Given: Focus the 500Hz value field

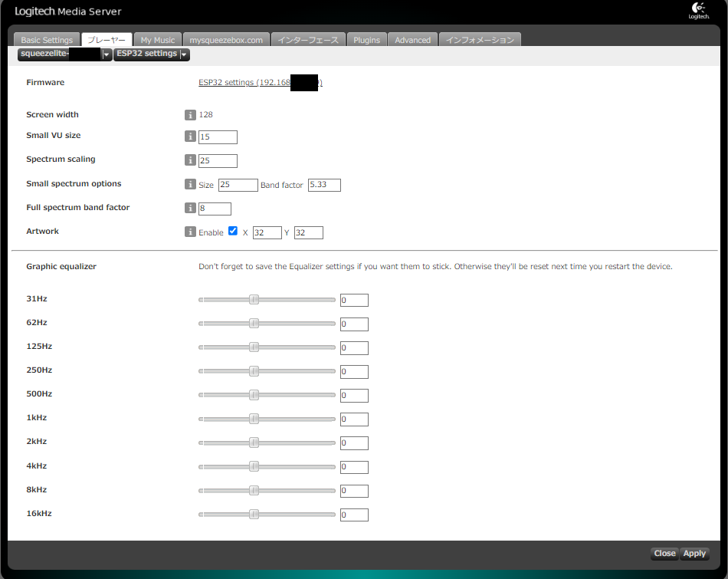Looking at the screenshot, I should coord(354,396).
